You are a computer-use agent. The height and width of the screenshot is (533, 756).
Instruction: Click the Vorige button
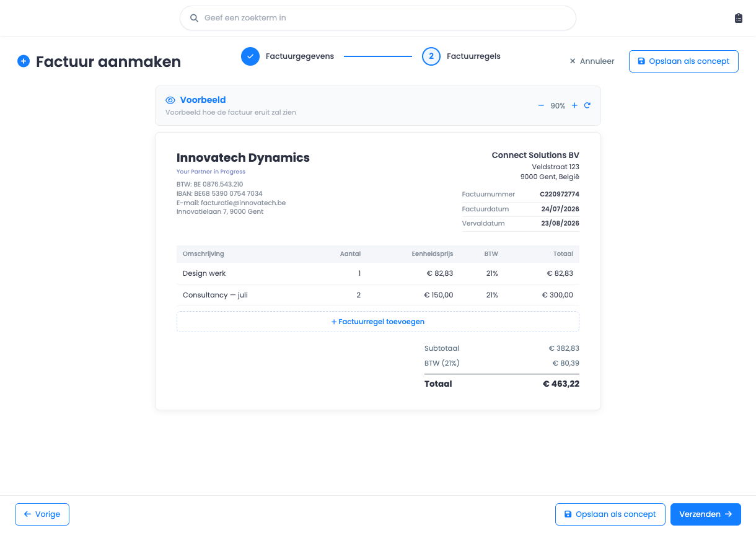(42, 514)
